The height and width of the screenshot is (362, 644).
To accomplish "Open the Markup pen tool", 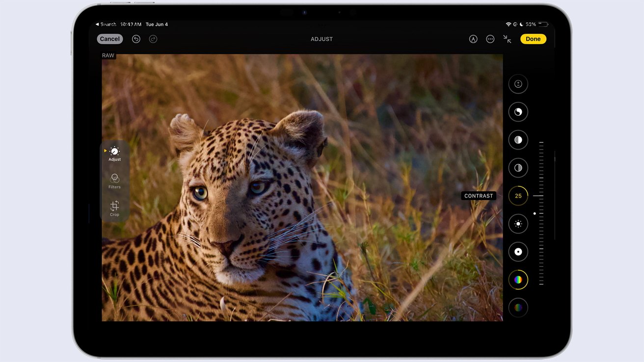I will click(x=473, y=39).
